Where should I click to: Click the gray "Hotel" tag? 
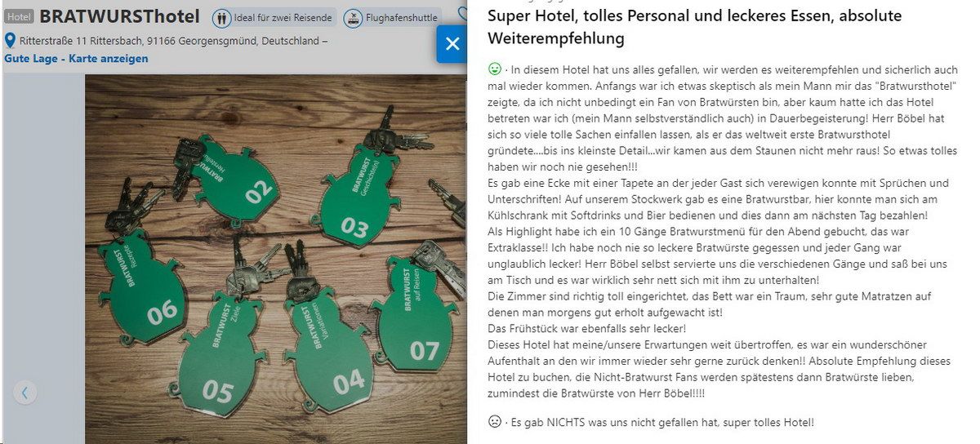20,16
